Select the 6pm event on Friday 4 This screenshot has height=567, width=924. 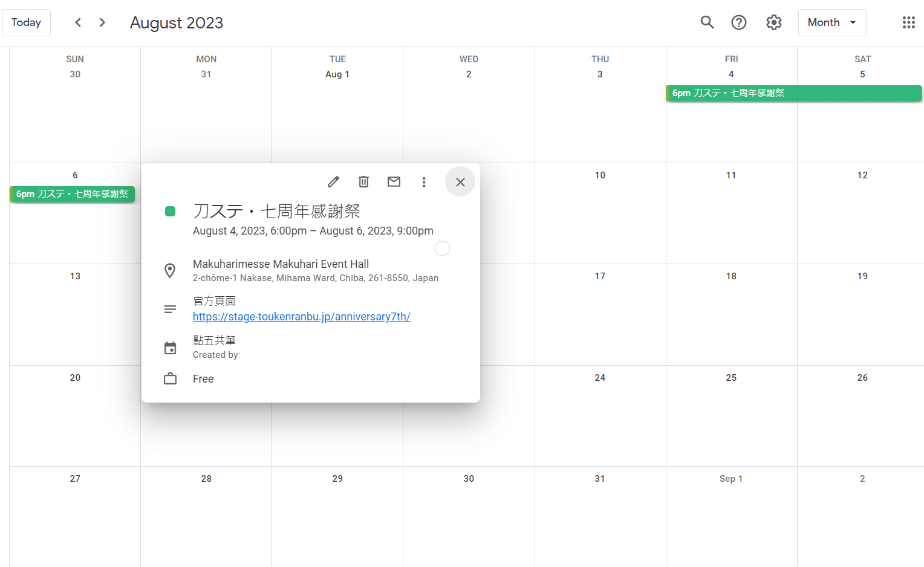tap(794, 93)
